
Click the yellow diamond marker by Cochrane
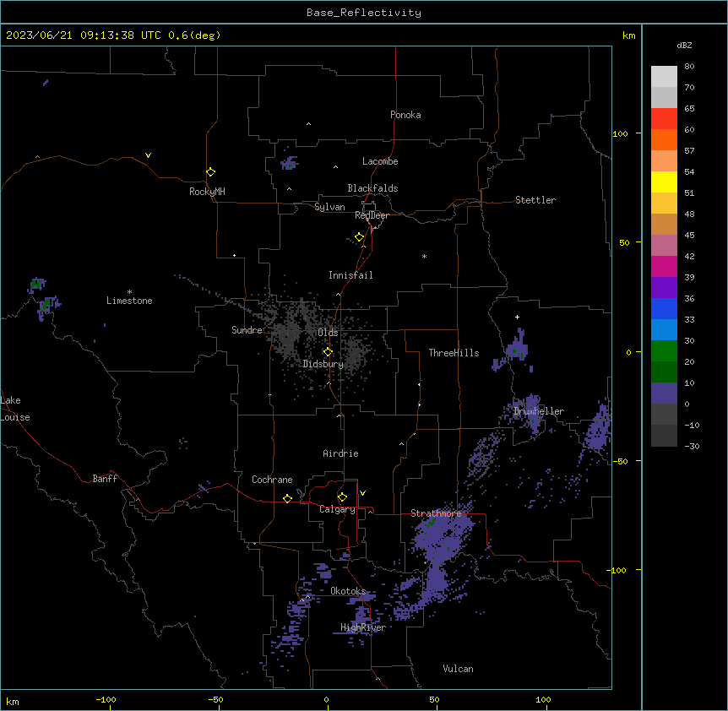[x=287, y=498]
